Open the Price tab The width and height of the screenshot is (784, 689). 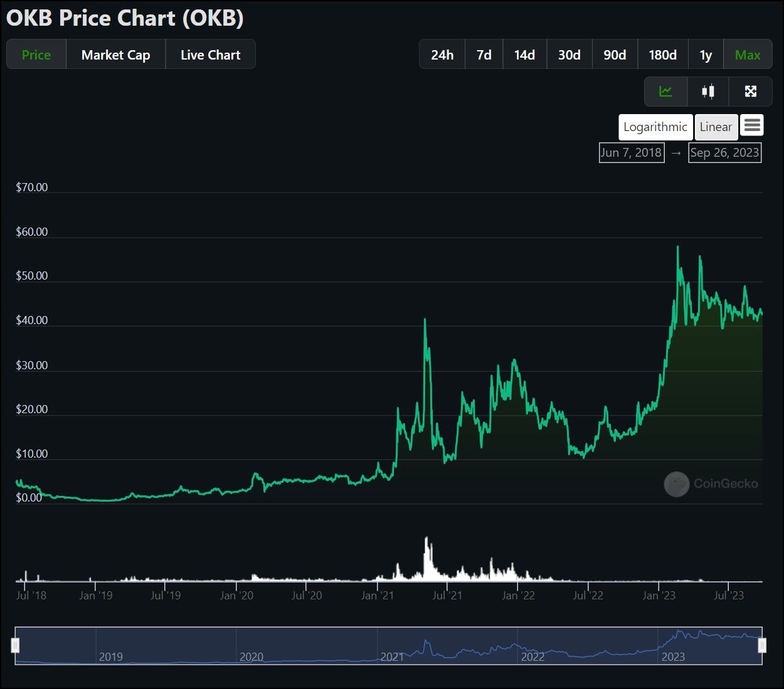(36, 55)
